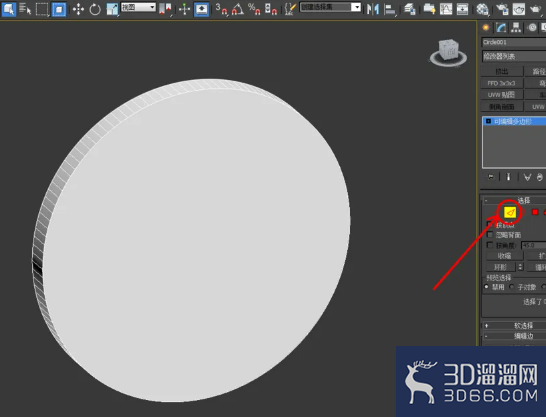Image resolution: width=546 pixels, height=417 pixels.
Task: Toggle the Spinner Snap button
Action: (271, 9)
